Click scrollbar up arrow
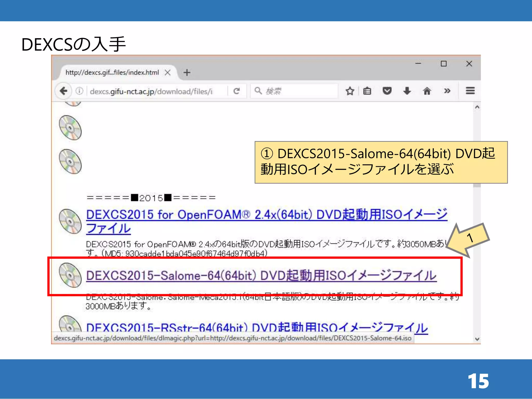Screen dimensions: 532x399 click(x=477, y=107)
